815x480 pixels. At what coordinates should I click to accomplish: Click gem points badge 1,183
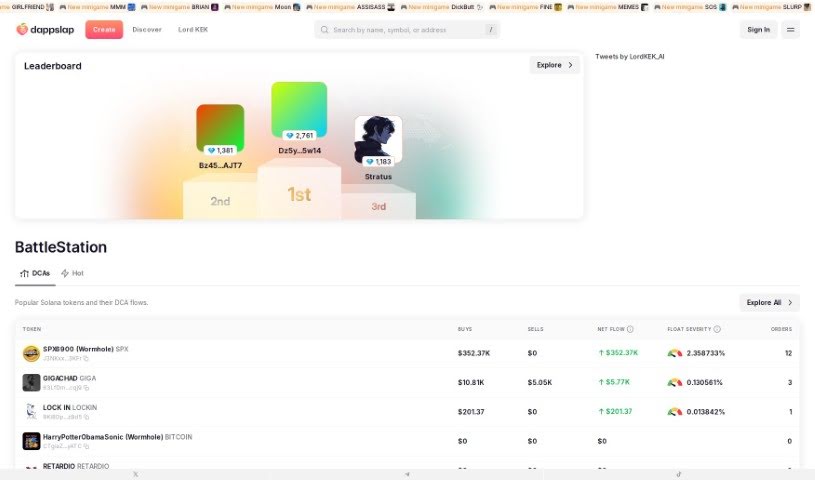pos(378,162)
